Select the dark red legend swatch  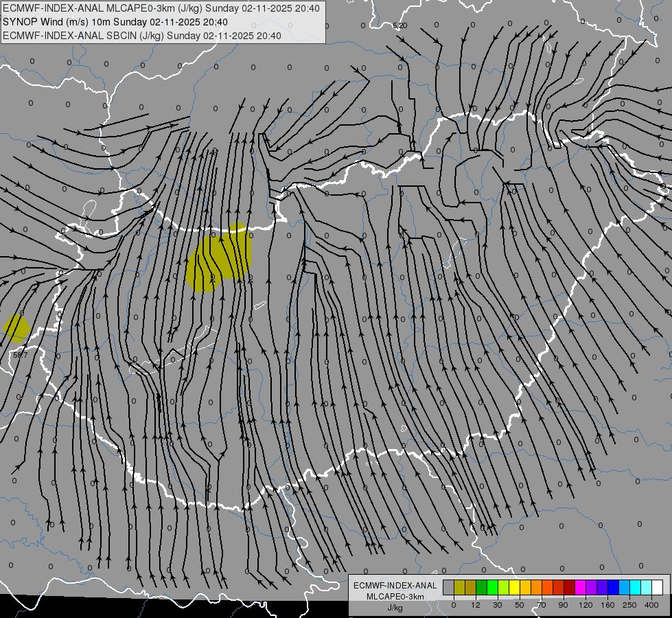click(x=570, y=587)
